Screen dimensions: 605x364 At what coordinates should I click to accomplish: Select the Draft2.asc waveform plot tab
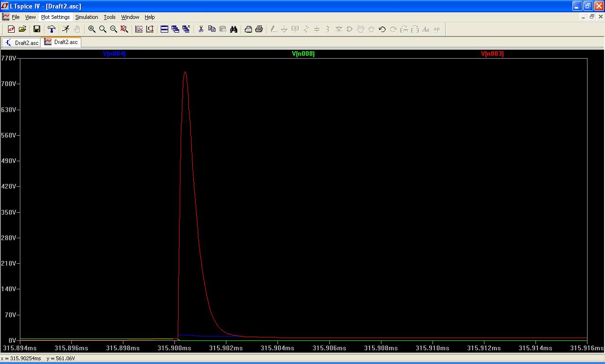(x=61, y=42)
